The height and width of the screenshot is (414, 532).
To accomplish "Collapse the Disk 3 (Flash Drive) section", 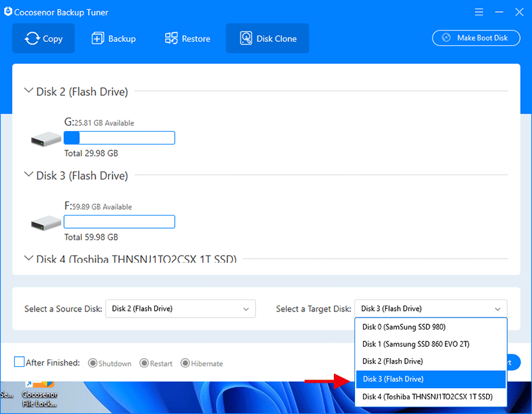I will click(x=29, y=174).
